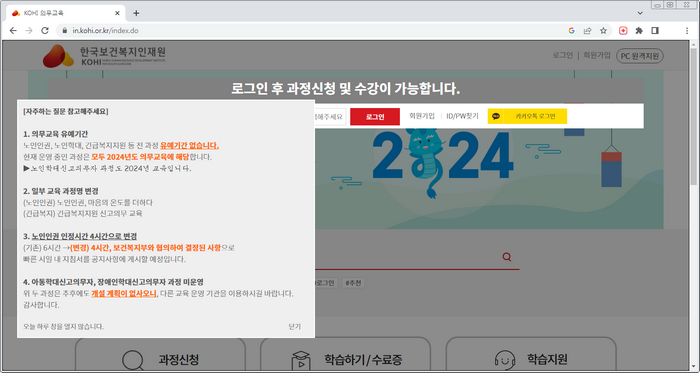Click the share page icon
Screen dimensions: 700x373
coord(588,31)
